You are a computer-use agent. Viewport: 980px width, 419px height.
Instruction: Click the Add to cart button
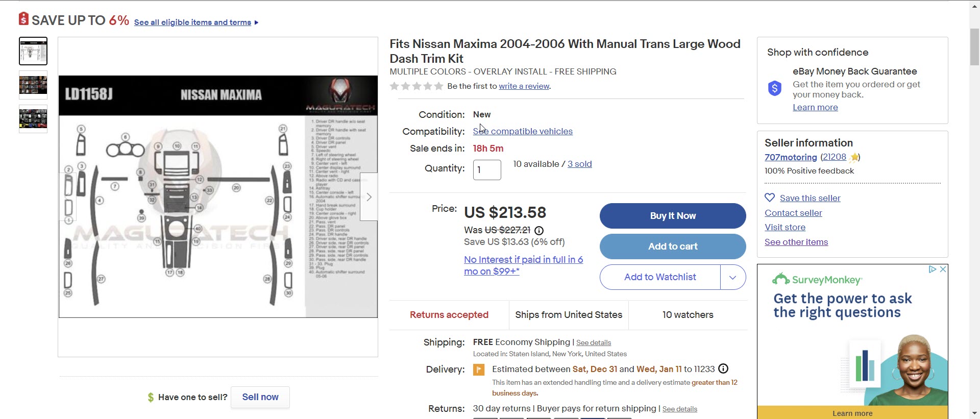672,247
